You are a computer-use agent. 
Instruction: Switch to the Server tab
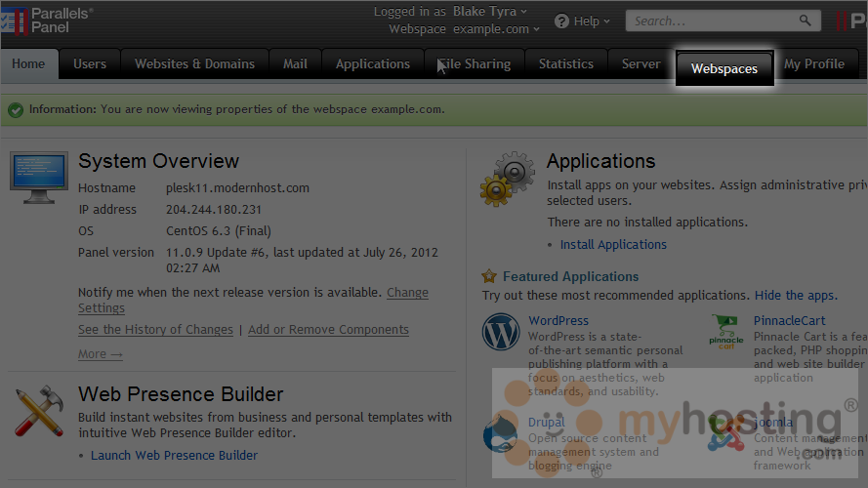pyautogui.click(x=641, y=64)
